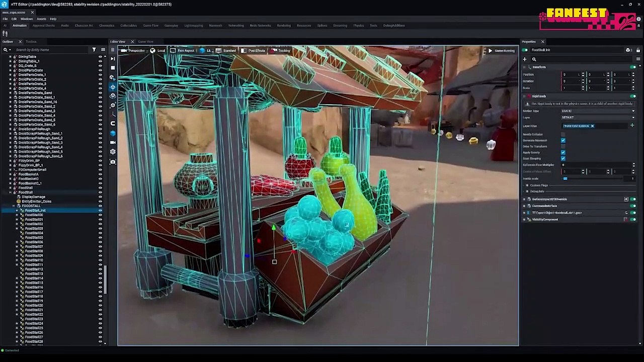
Task: Open the Outliner hamburger menu
Action: [103, 50]
